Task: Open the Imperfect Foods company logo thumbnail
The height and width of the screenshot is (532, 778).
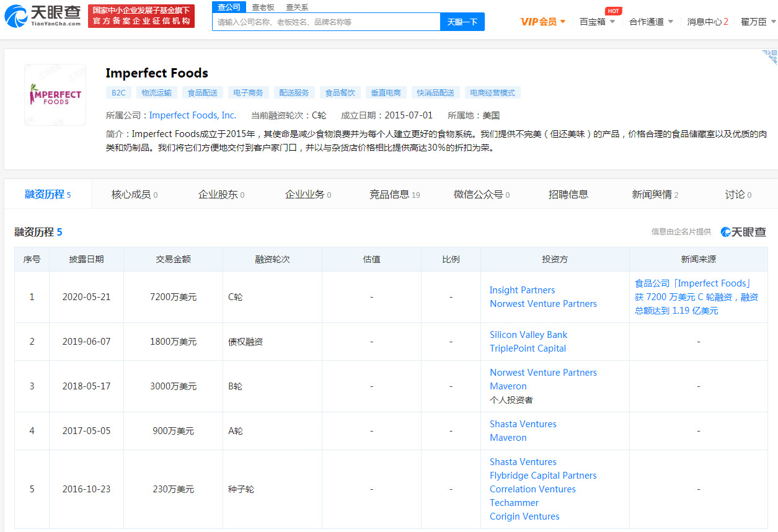Action: (x=55, y=95)
